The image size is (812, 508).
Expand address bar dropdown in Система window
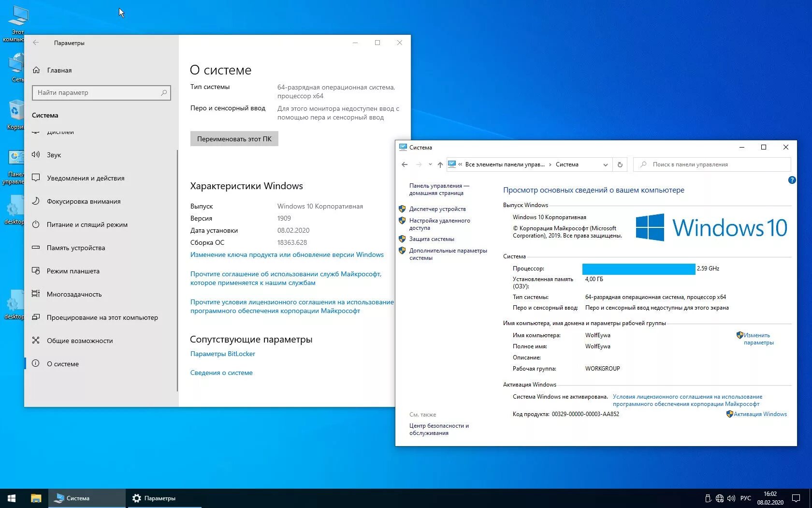tap(605, 164)
